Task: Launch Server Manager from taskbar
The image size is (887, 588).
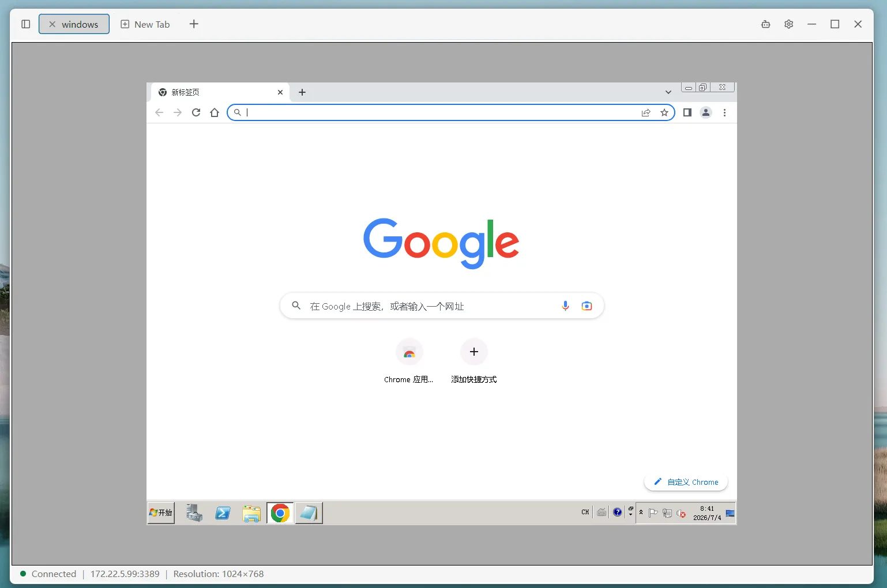Action: pyautogui.click(x=194, y=512)
